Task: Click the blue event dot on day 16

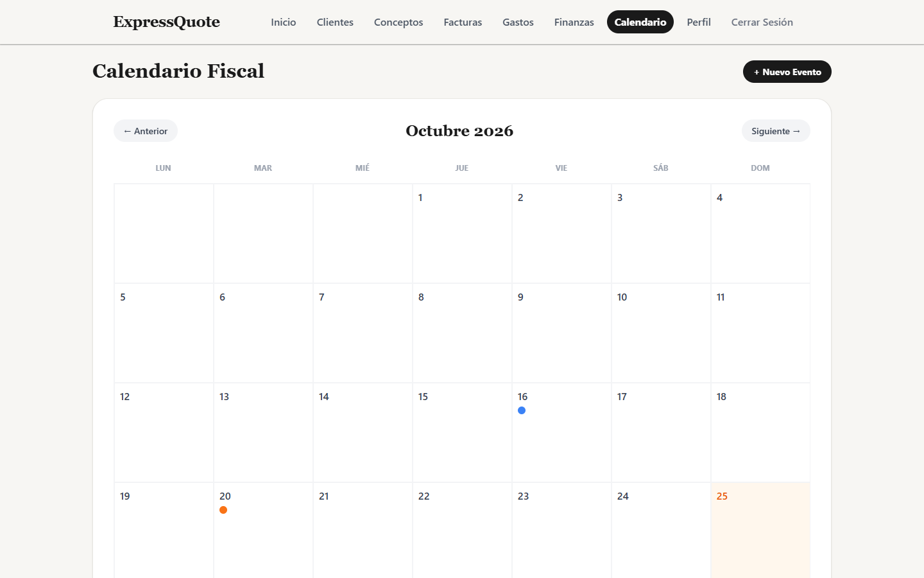Action: point(522,410)
